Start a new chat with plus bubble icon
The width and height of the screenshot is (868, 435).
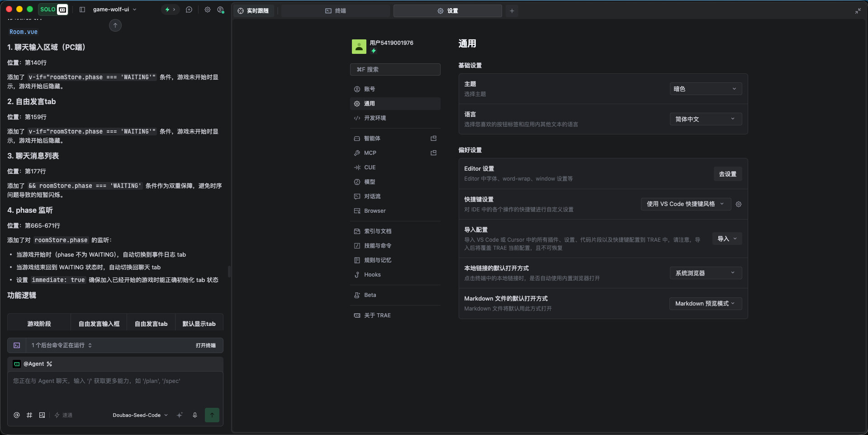tap(189, 10)
